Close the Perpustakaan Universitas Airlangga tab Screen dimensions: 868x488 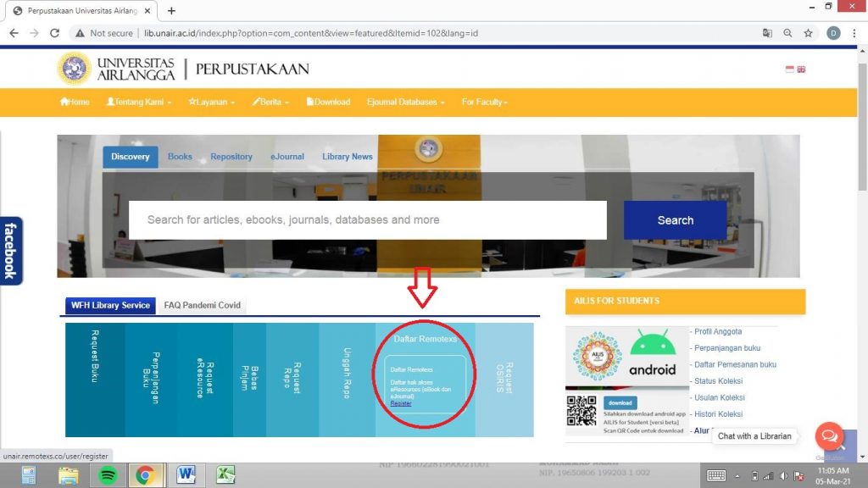click(x=147, y=10)
